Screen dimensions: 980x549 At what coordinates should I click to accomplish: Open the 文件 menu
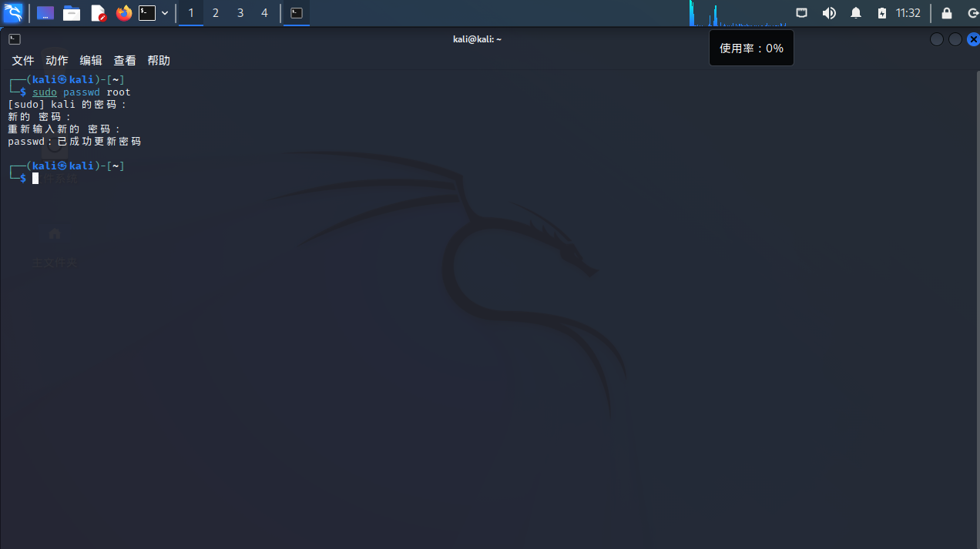click(23, 60)
